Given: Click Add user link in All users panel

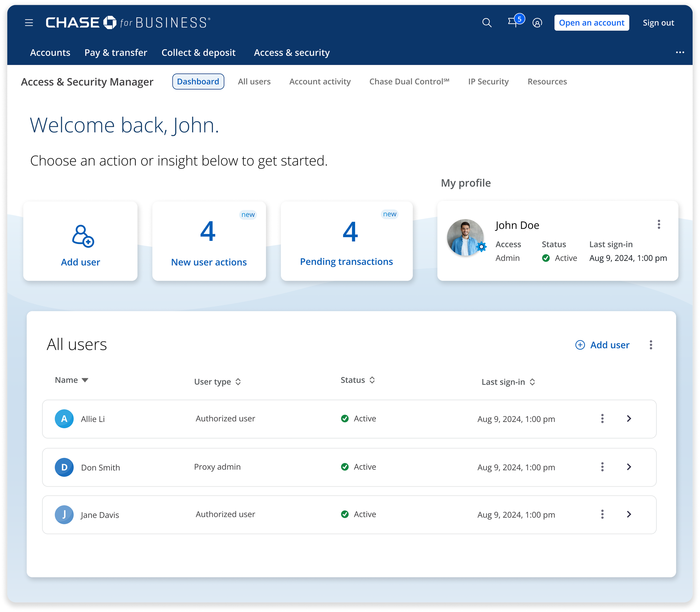Looking at the screenshot, I should [609, 345].
